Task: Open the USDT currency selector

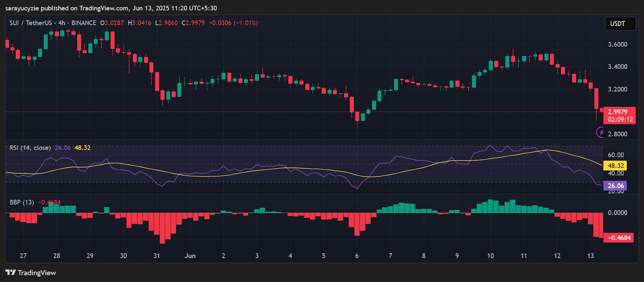Action: point(620,24)
